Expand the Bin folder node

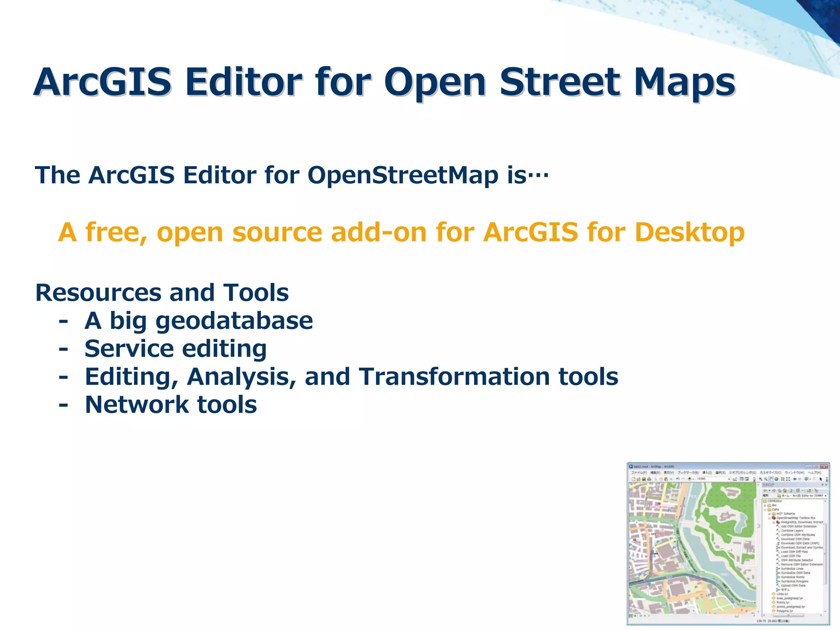[765, 505]
